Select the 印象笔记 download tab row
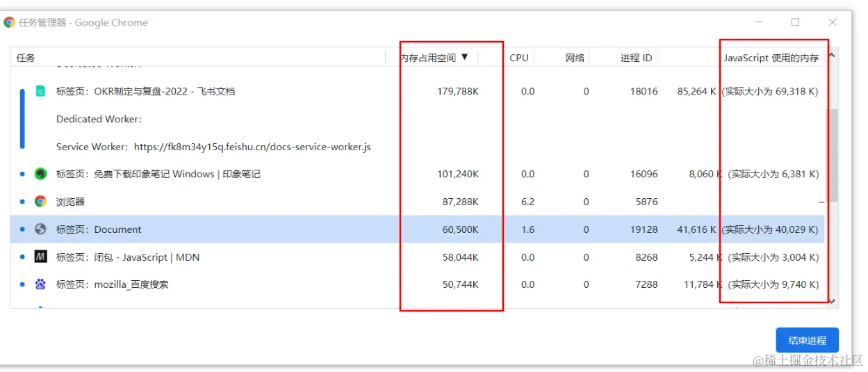 [417, 174]
